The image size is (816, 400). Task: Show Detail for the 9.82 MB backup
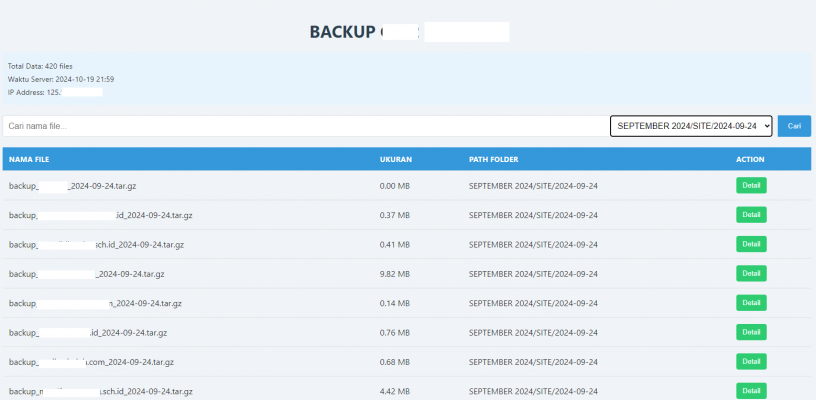[751, 273]
